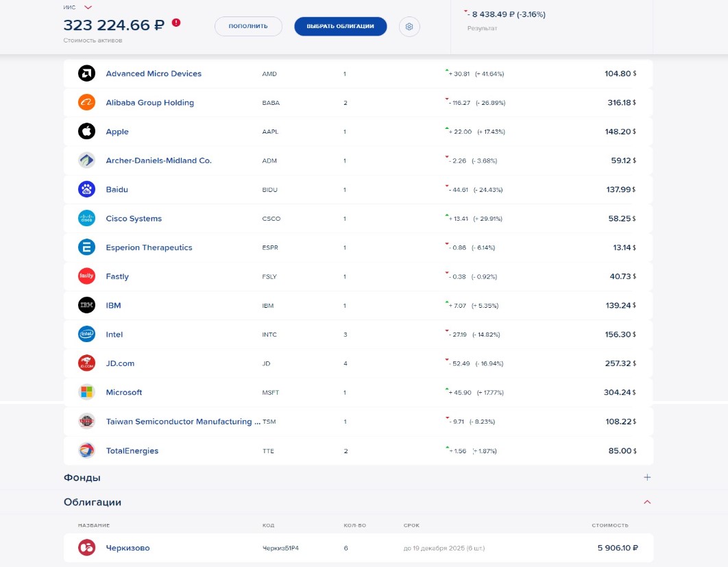This screenshot has width=728, height=567.
Task: Click the Alibaba Group Holding logo icon
Action: 86,102
